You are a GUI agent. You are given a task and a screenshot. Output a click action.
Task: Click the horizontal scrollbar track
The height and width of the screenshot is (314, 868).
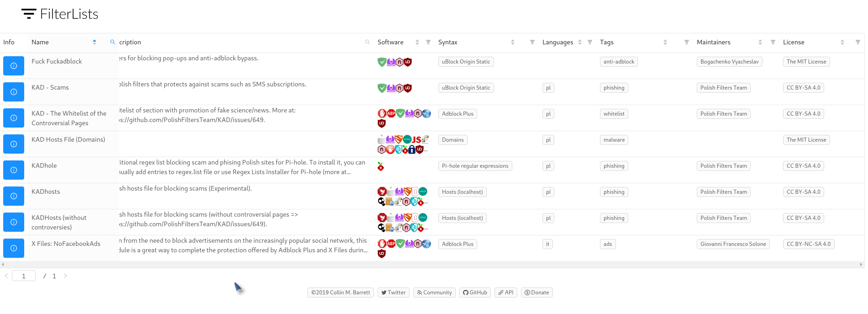click(432, 264)
